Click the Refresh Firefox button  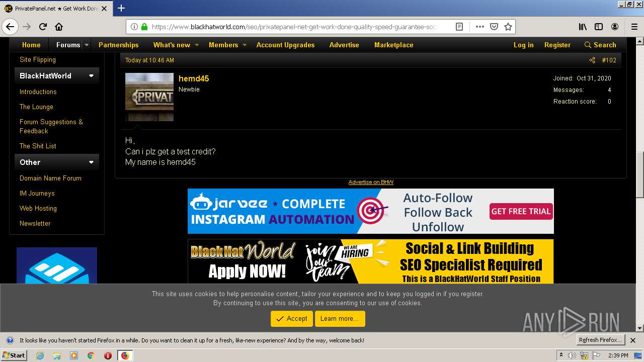click(x=601, y=340)
